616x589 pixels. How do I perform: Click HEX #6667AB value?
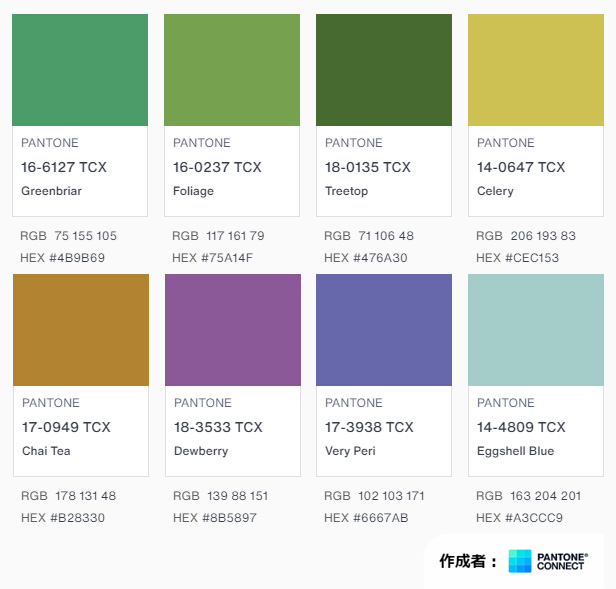click(366, 518)
